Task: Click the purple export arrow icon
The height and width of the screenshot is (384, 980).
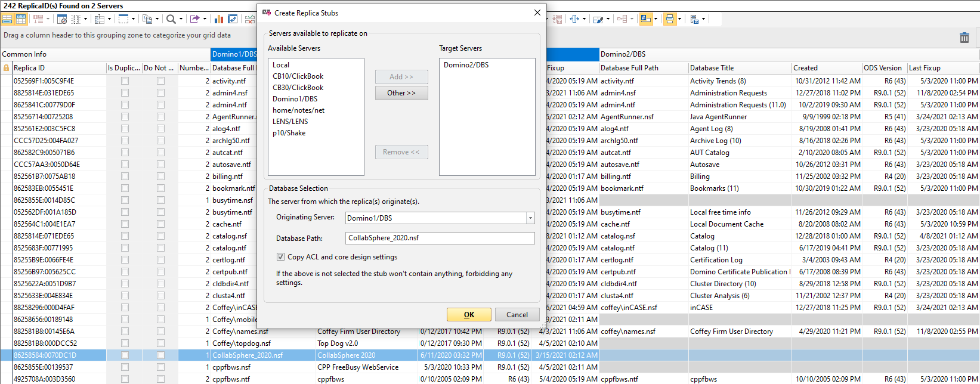Action: pyautogui.click(x=194, y=19)
